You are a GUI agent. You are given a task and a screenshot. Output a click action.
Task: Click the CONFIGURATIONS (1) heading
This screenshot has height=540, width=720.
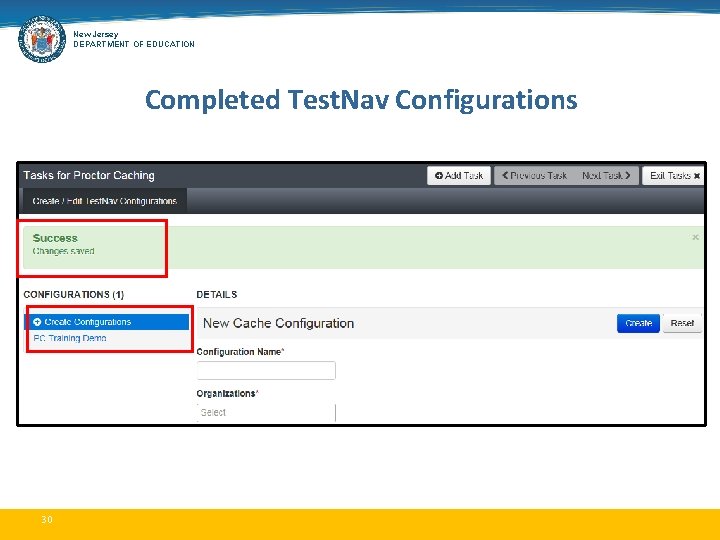tap(73, 294)
